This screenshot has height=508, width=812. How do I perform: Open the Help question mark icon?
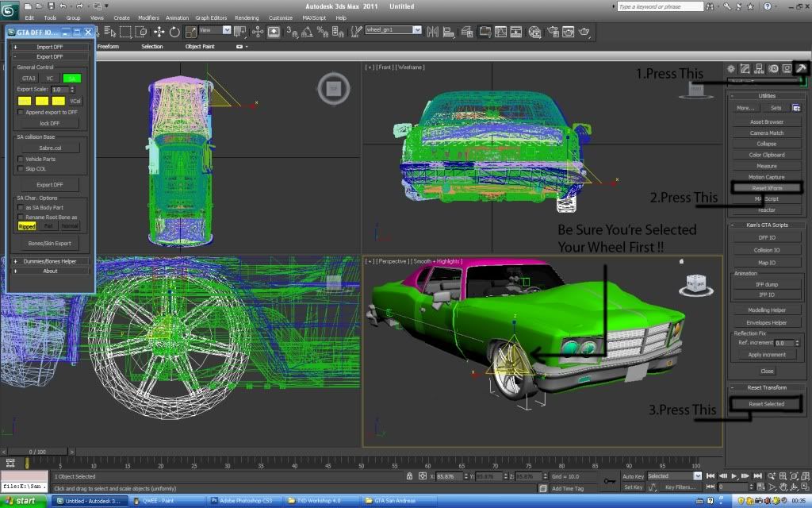[768, 6]
